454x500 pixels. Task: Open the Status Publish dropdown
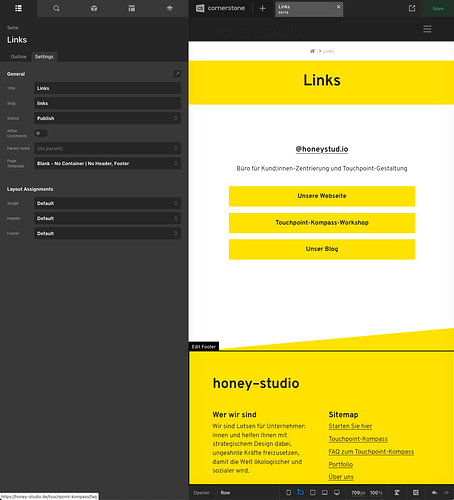click(107, 118)
